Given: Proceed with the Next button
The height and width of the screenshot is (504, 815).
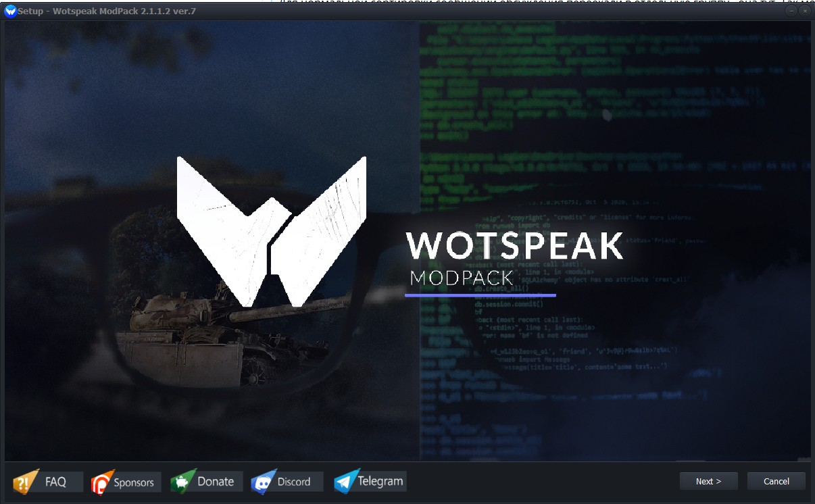Looking at the screenshot, I should [x=708, y=481].
